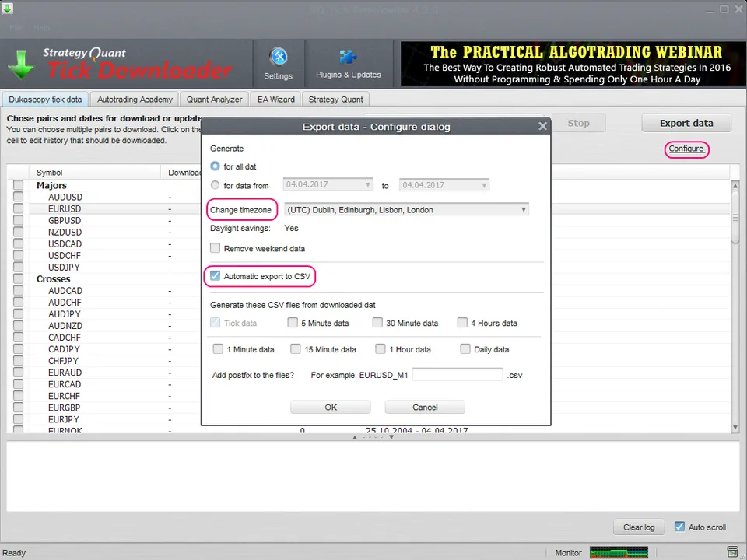Click scrollbar up arrow in symbol list
This screenshot has width=747, height=560.
click(x=735, y=185)
